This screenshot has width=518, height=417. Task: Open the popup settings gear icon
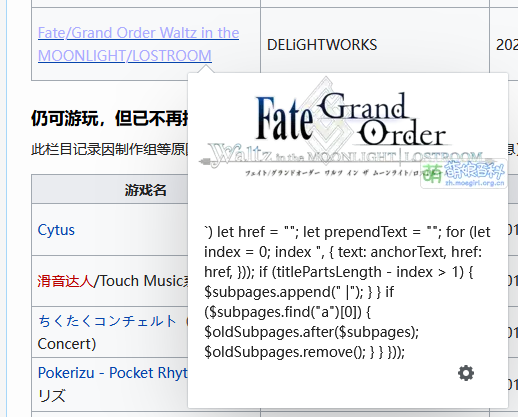[x=466, y=373]
